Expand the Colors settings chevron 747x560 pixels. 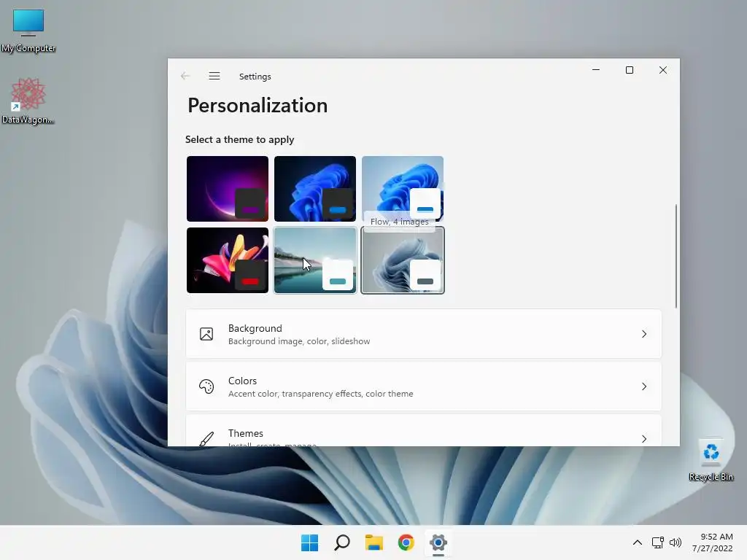tap(644, 386)
